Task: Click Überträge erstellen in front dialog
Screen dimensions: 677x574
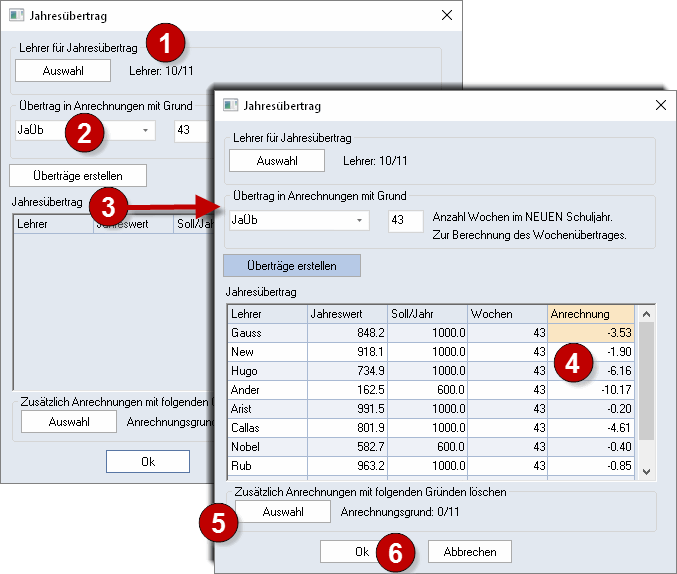Action: coord(292,266)
